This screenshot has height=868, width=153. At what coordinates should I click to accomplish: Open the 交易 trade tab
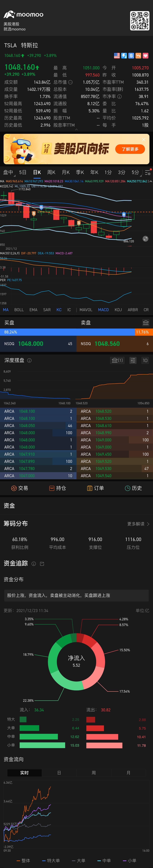pos(20,488)
